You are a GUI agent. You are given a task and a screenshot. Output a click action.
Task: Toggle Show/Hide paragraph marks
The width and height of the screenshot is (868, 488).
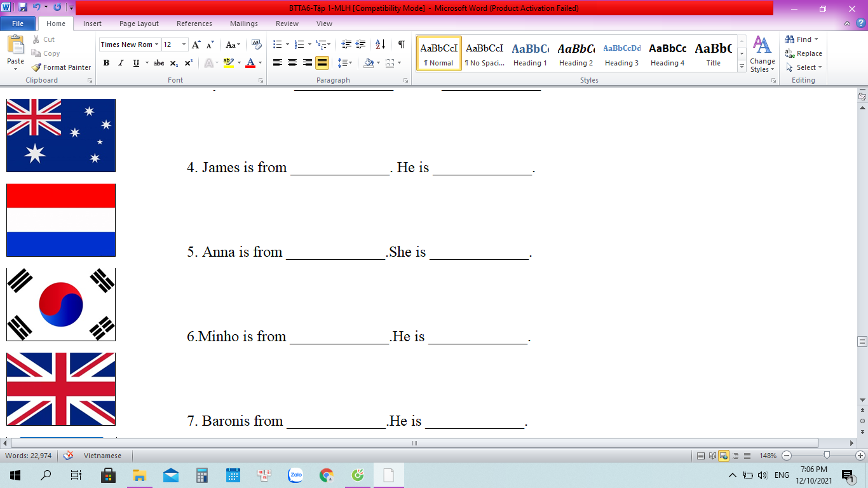pos(401,44)
